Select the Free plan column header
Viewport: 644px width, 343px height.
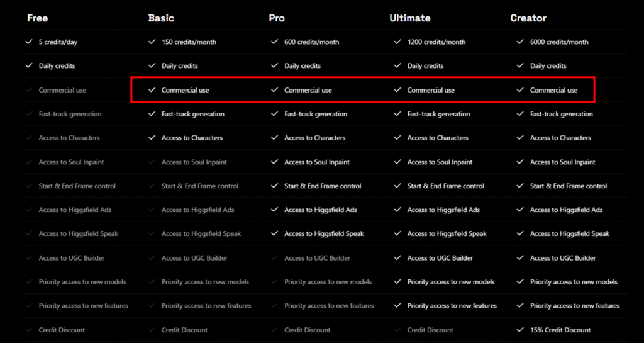[x=37, y=18]
